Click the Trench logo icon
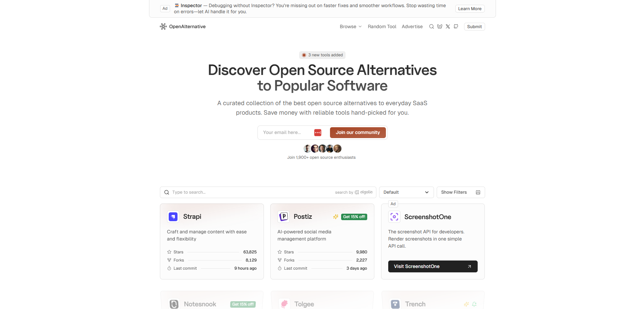The width and height of the screenshot is (644, 309). point(395,304)
